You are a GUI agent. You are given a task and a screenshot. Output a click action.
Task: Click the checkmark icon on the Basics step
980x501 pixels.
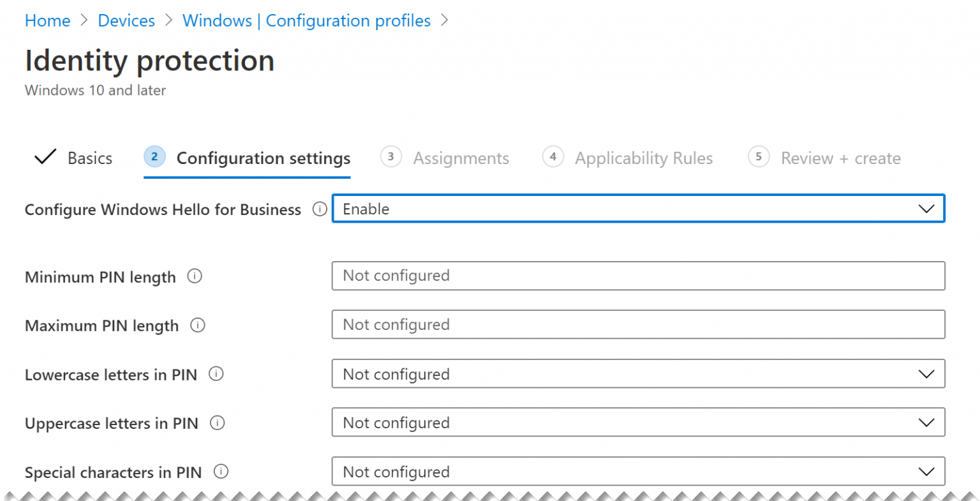coord(44,157)
